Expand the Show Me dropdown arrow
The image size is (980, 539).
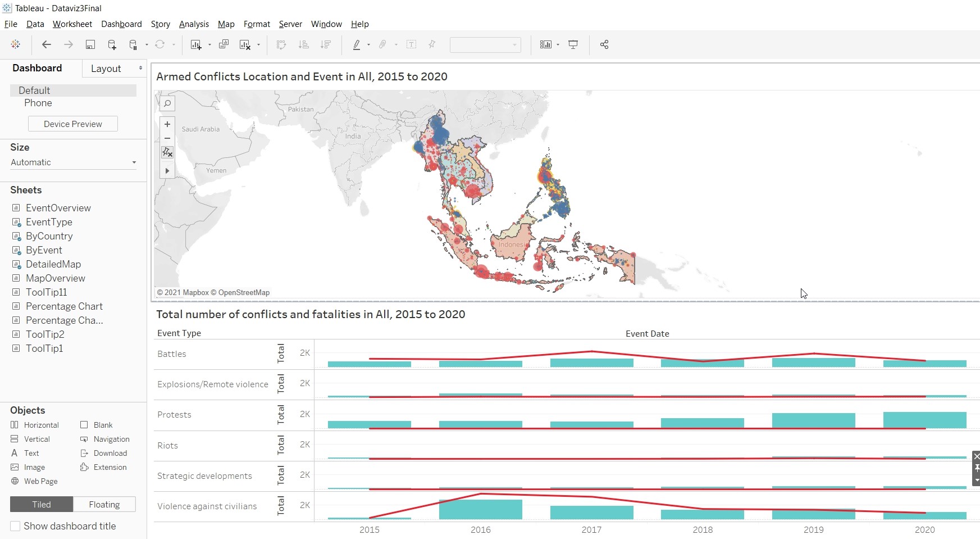coord(558,44)
